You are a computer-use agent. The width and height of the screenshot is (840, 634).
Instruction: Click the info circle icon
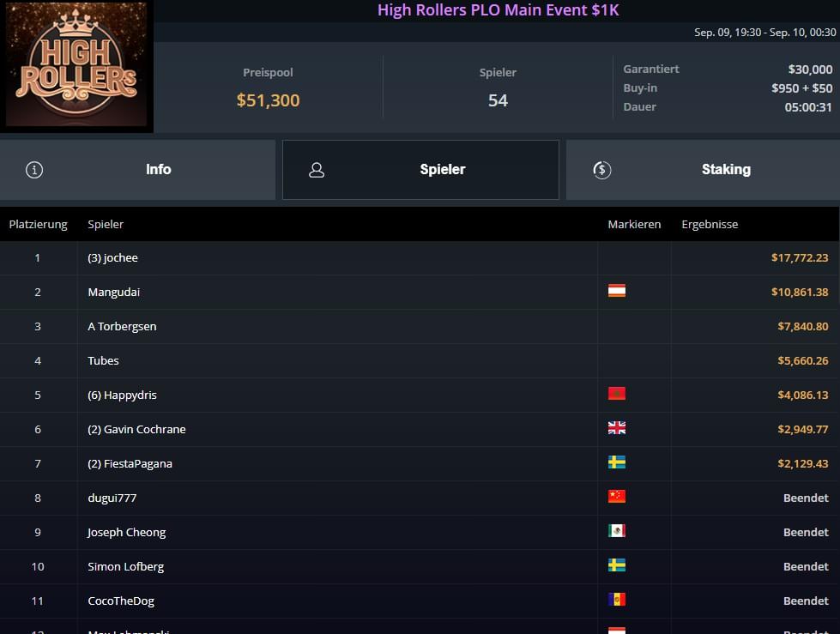pos(34,170)
